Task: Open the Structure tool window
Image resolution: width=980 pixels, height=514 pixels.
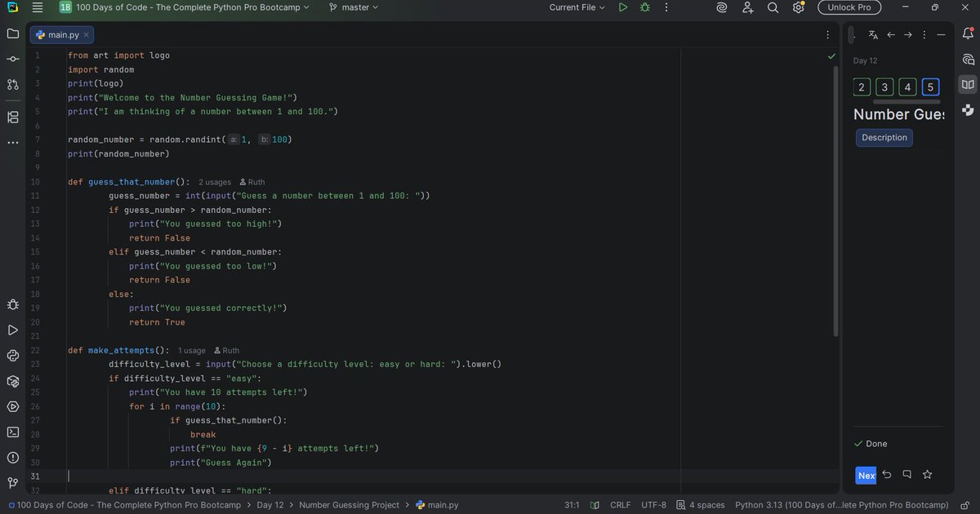Action: (12, 117)
